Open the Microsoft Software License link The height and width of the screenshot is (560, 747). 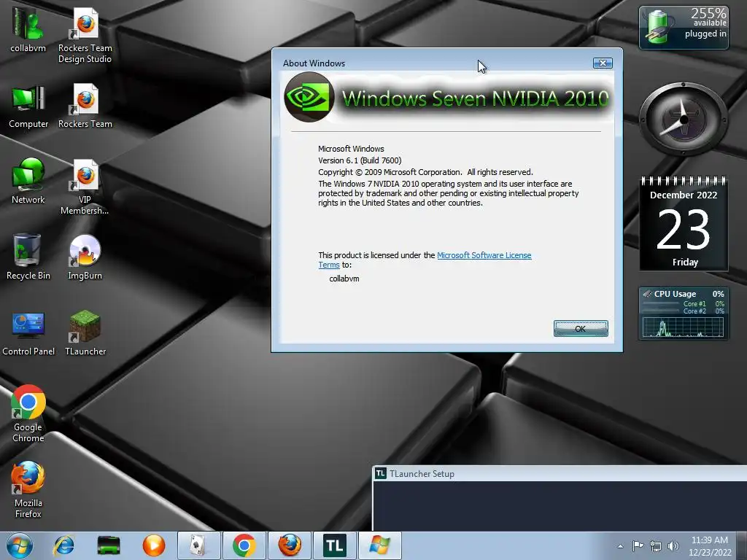484,255
